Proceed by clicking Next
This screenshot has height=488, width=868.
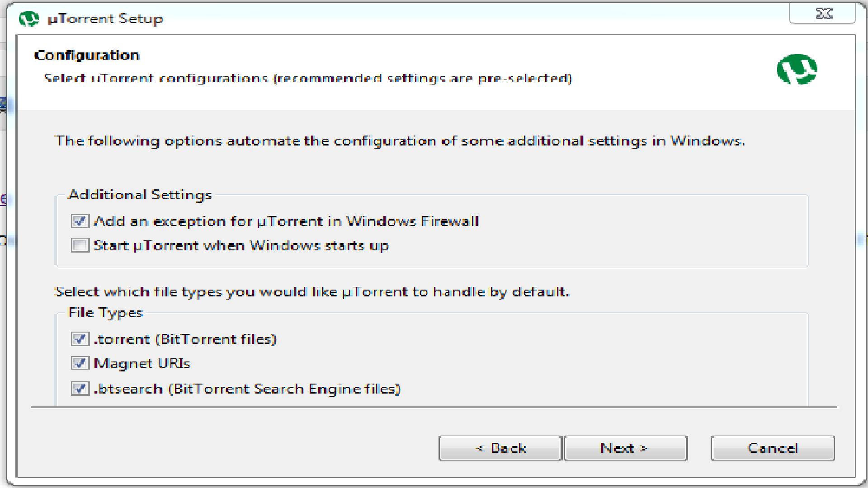pos(626,448)
